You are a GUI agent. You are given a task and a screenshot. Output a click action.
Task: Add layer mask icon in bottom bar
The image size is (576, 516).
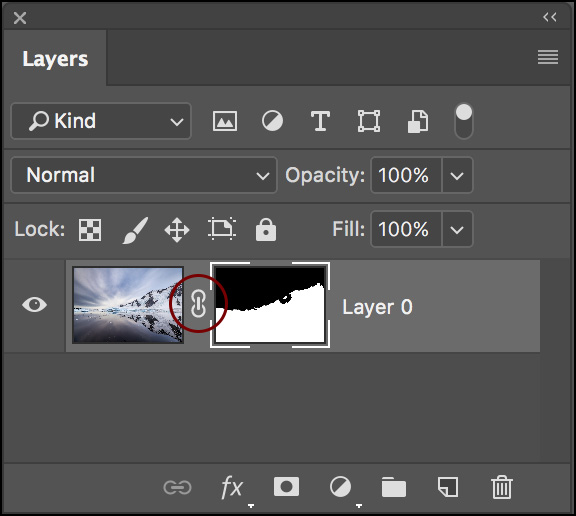tap(286, 487)
